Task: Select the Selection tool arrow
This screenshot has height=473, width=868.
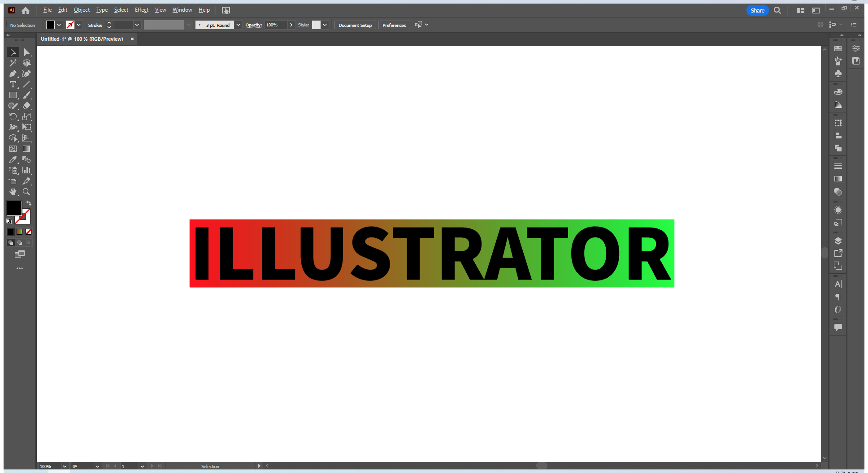Action: [13, 52]
